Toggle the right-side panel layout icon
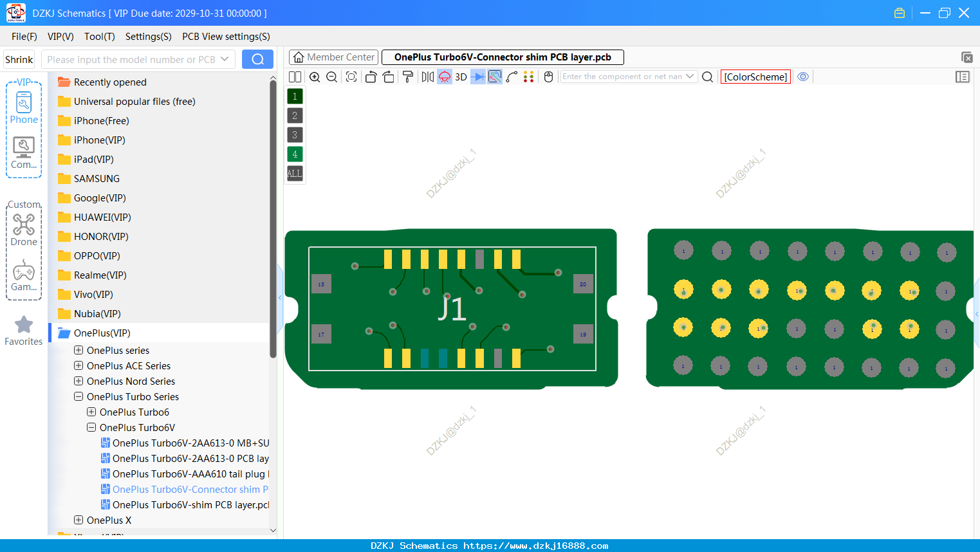The width and height of the screenshot is (980, 552). coord(963,77)
